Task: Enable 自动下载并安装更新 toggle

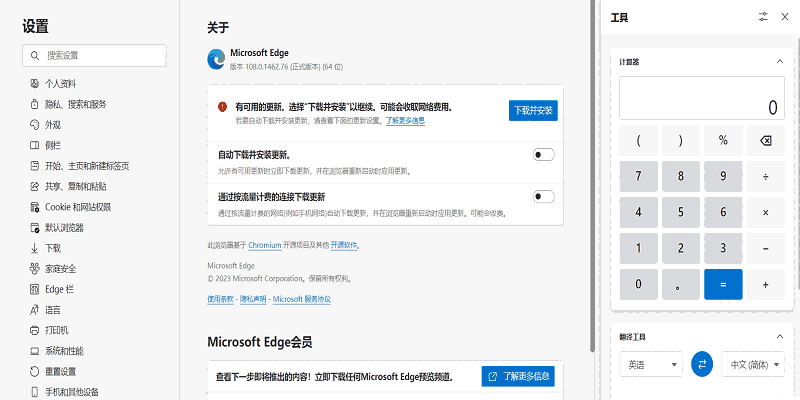Action: [x=543, y=155]
